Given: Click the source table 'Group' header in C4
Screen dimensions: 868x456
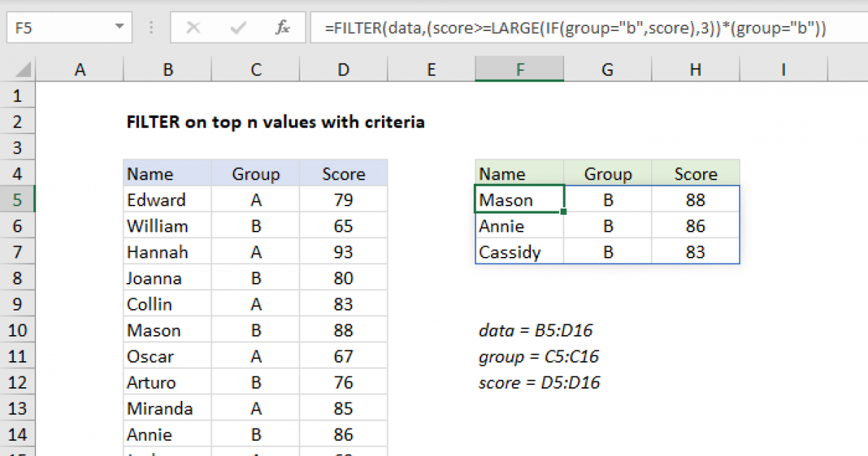Looking at the screenshot, I should [255, 174].
